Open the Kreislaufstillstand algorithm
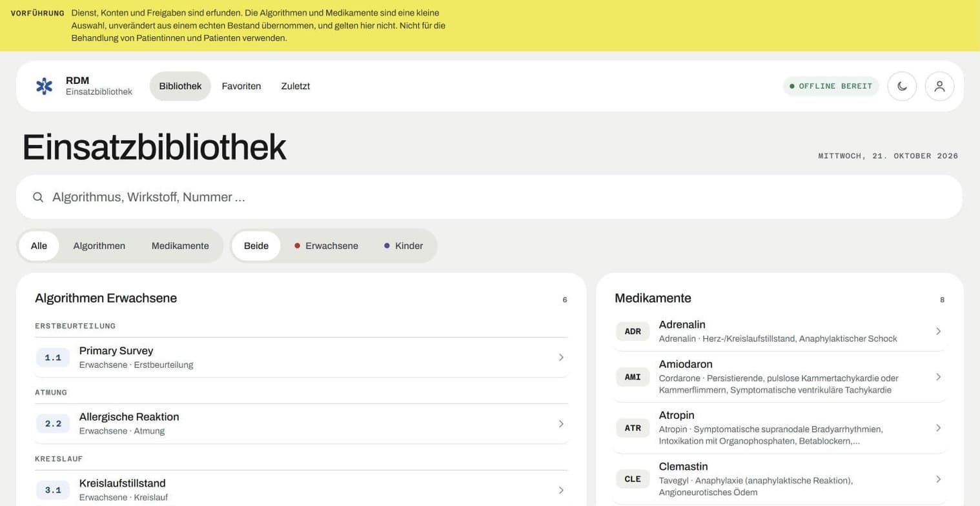The image size is (980, 506). (x=301, y=489)
